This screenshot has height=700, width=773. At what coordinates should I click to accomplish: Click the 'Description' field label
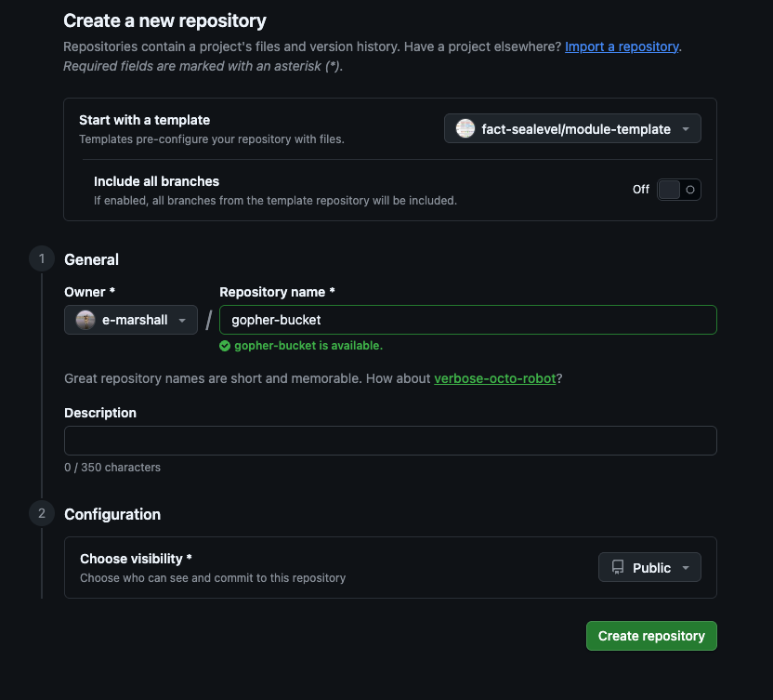(x=100, y=413)
